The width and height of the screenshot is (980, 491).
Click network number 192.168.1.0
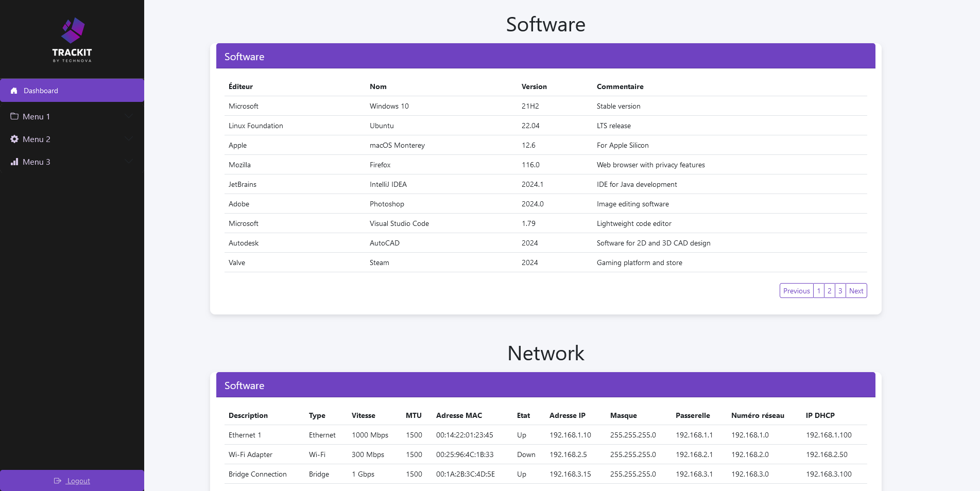coord(750,435)
